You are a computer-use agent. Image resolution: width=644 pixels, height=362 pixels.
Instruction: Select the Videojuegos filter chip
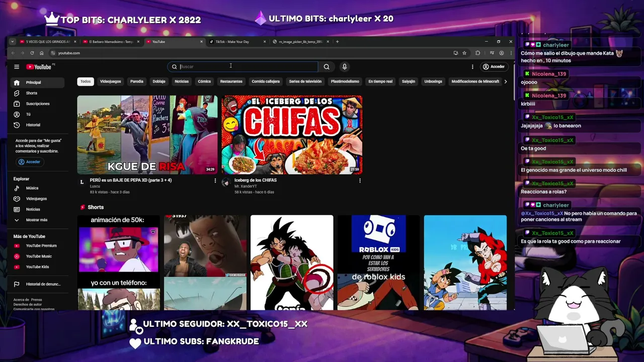click(x=110, y=81)
